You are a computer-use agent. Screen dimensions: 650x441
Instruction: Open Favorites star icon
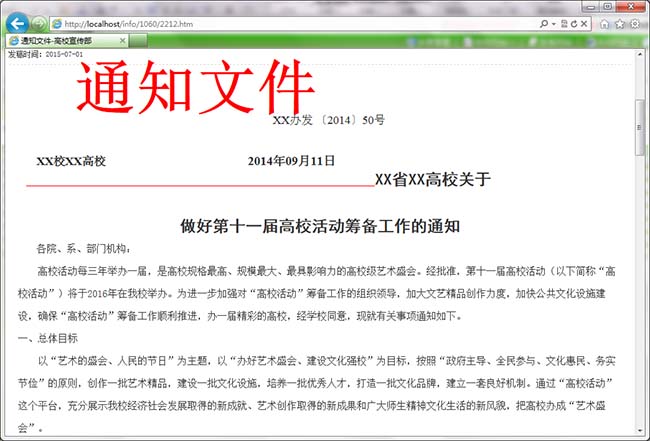tap(620, 22)
